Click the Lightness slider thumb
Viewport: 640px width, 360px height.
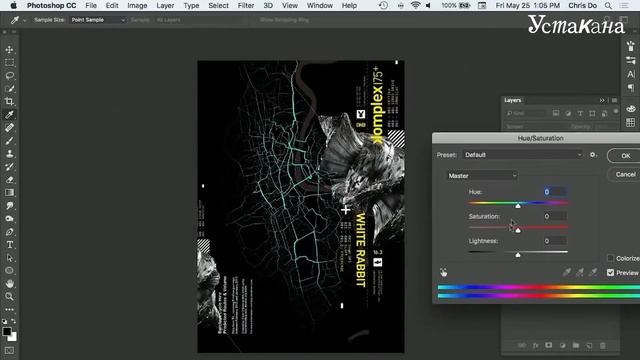518,255
